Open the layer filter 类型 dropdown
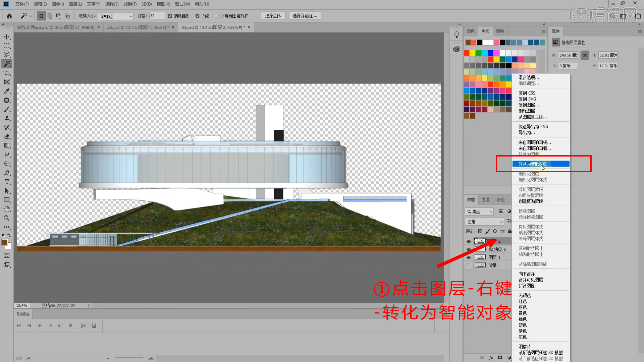The width and height of the screenshot is (644, 362). tap(479, 212)
